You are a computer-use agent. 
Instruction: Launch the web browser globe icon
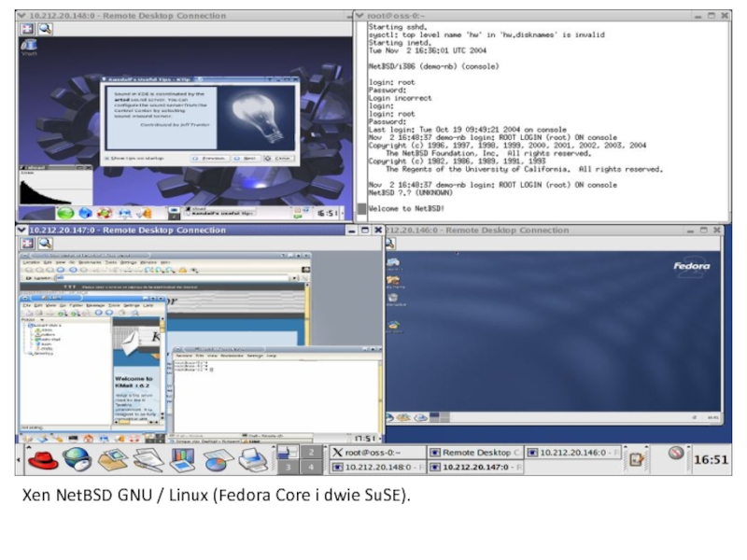78,459
